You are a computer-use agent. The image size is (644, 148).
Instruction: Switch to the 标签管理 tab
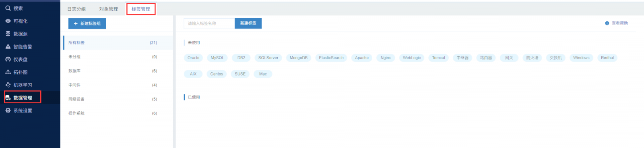[141, 9]
